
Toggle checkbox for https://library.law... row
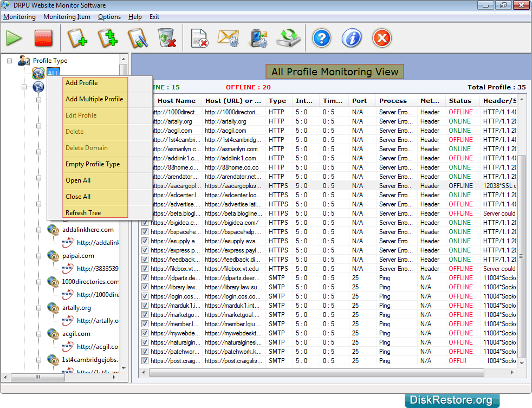(x=145, y=287)
